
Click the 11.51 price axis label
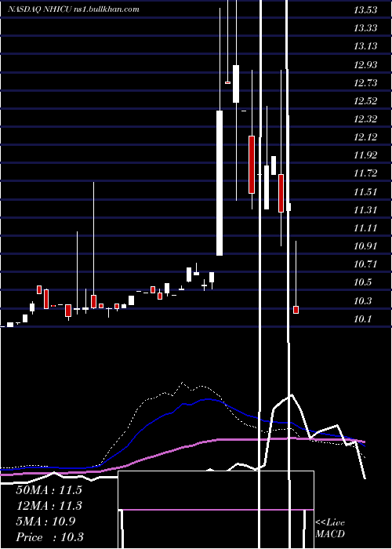(x=365, y=192)
